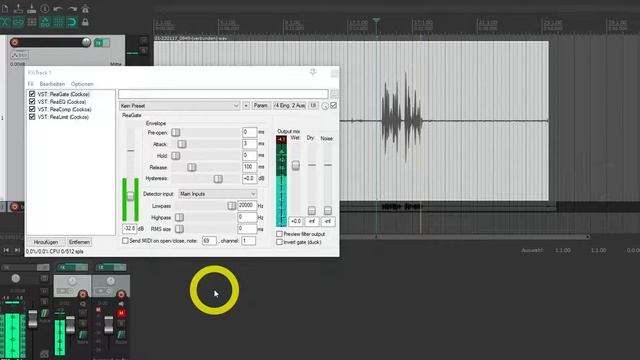
Task: Click the new project file icon
Action: 4,8
